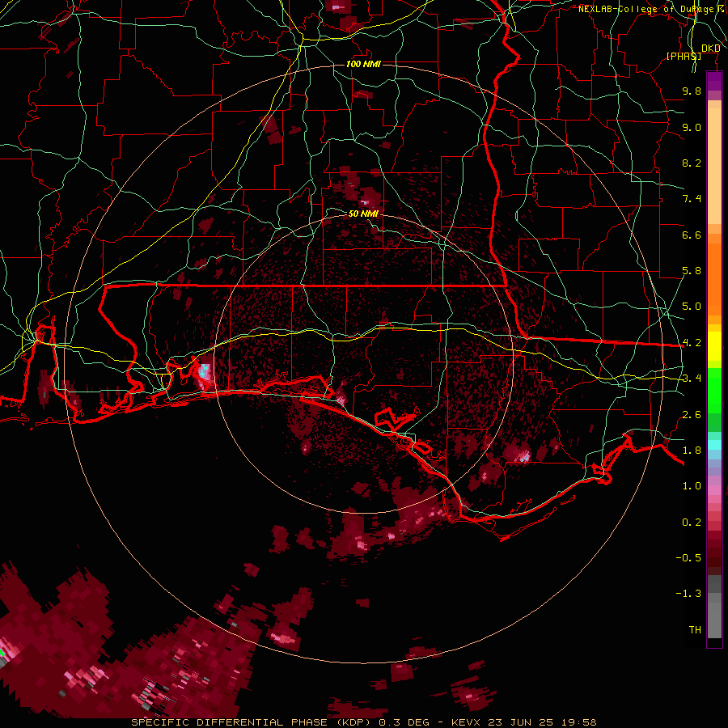728x728 pixels.
Task: Click the 8.2 scale value
Action: coord(692,163)
